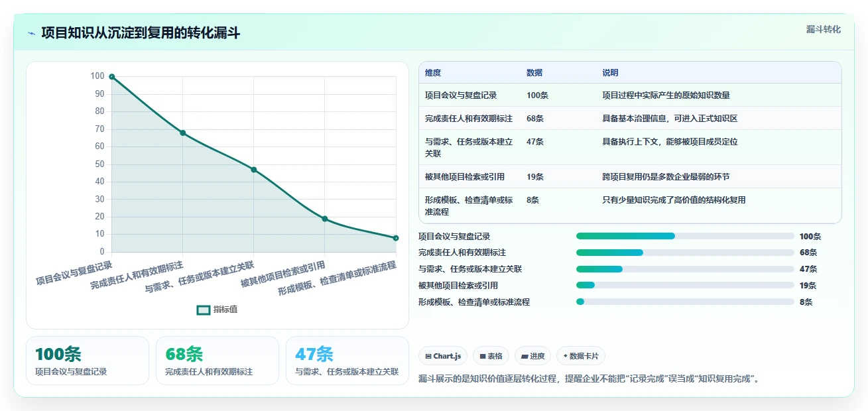Image resolution: width=868 pixels, height=411 pixels.
Task: Click 具备基本治理信息，可进入正式知识区 description
Action: (x=670, y=119)
